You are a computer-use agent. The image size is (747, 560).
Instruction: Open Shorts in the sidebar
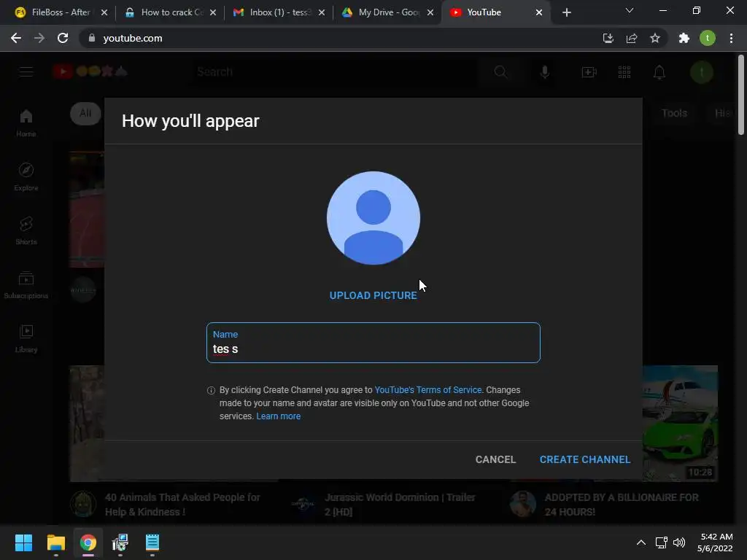coord(26,230)
